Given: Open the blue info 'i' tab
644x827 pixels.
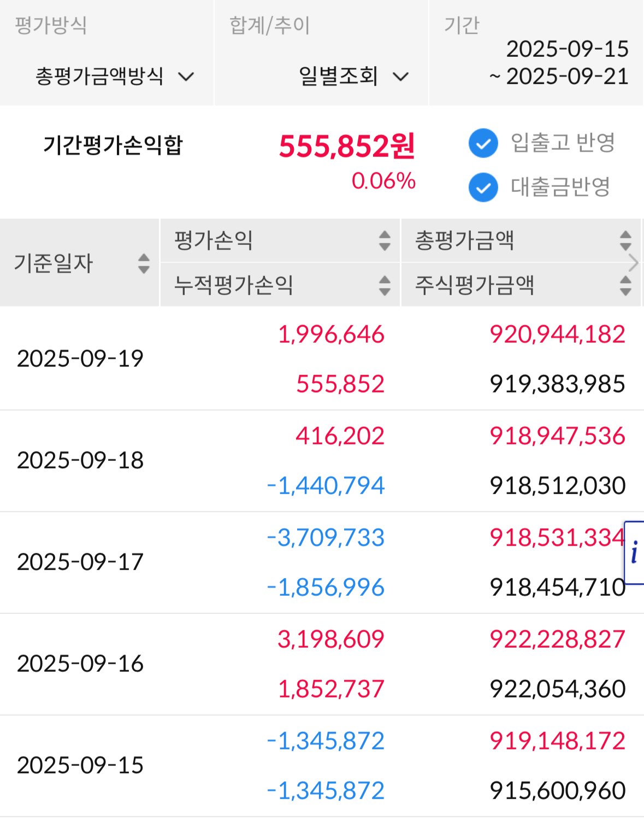Looking at the screenshot, I should tap(634, 553).
